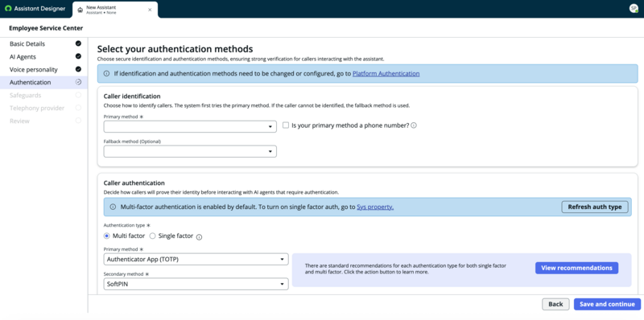Screen dimensions: 644x320
Task: Click Save and continue
Action: pyautogui.click(x=607, y=304)
